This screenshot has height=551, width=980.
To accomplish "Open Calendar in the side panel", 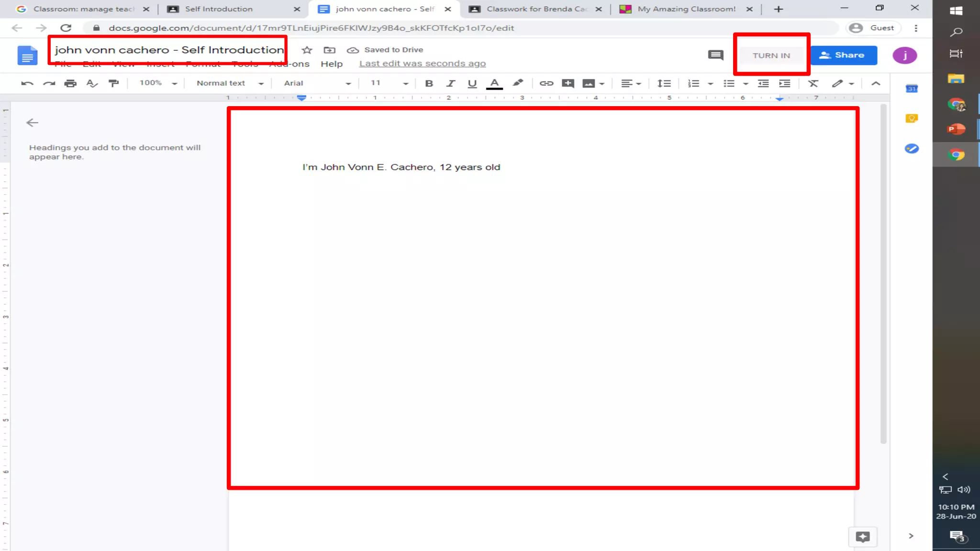I will click(x=912, y=88).
